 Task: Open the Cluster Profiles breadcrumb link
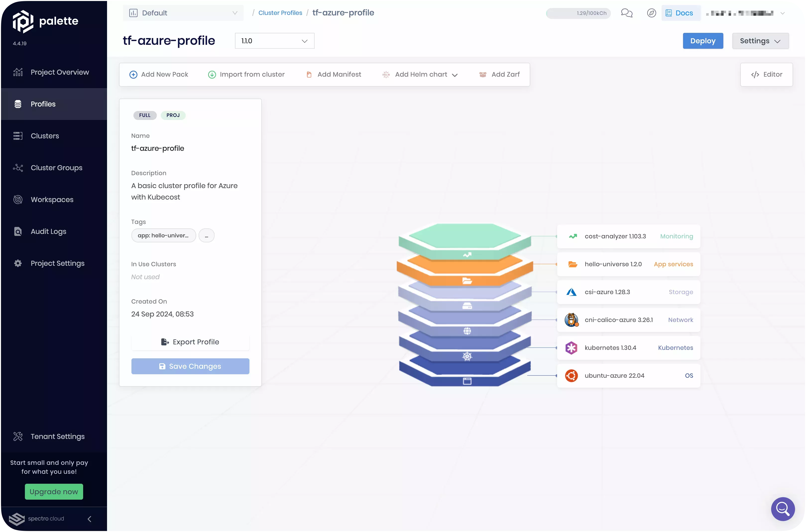point(280,12)
